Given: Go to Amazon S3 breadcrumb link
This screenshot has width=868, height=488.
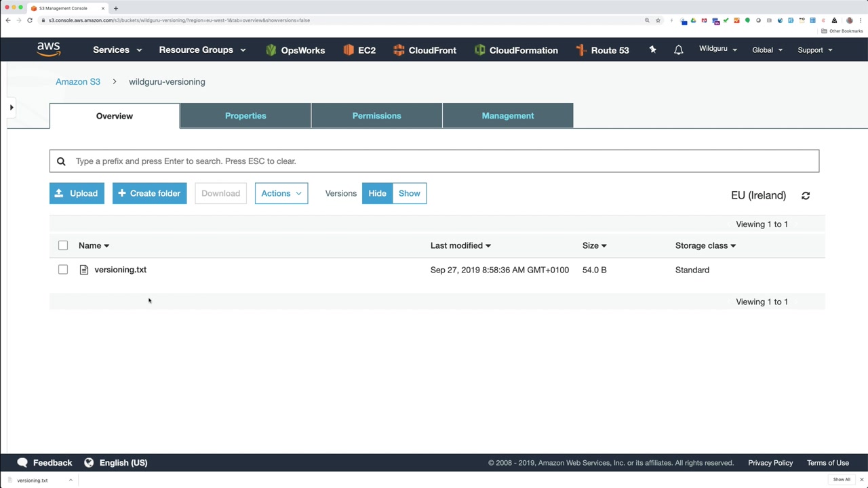Looking at the screenshot, I should (78, 81).
